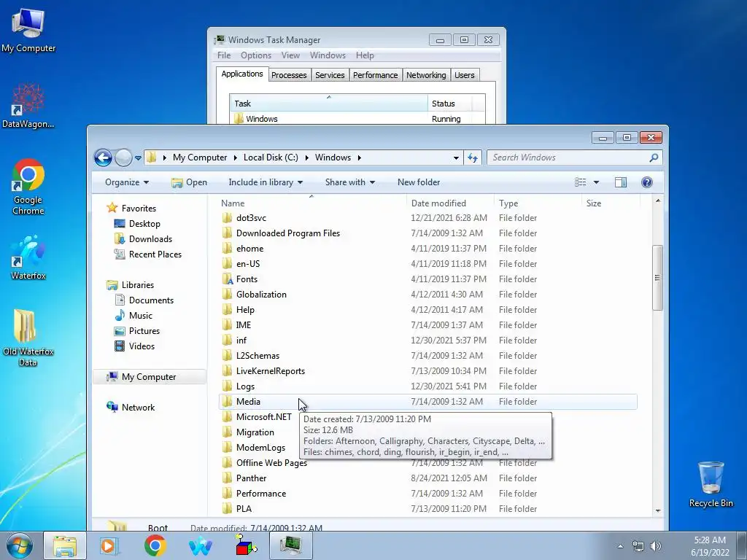This screenshot has width=747, height=560.
Task: Switch to Networking tab in Task Manager
Action: [x=426, y=75]
